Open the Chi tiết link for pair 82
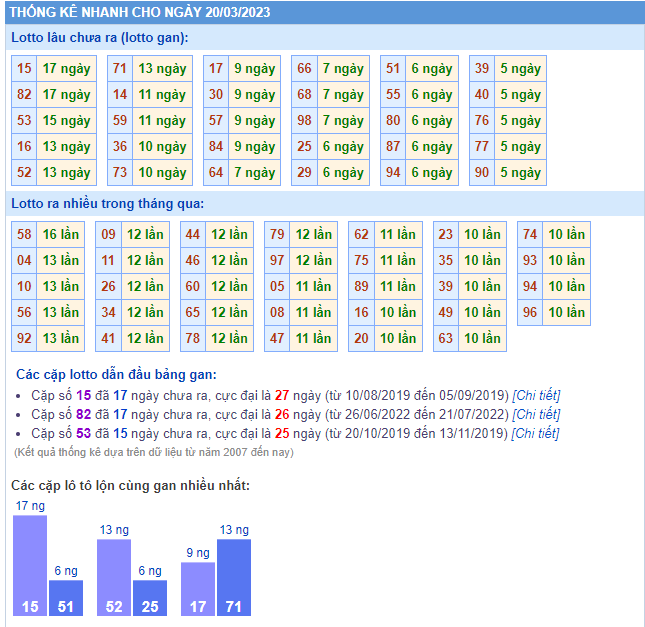Screen dimensions: 645x627 point(536,414)
